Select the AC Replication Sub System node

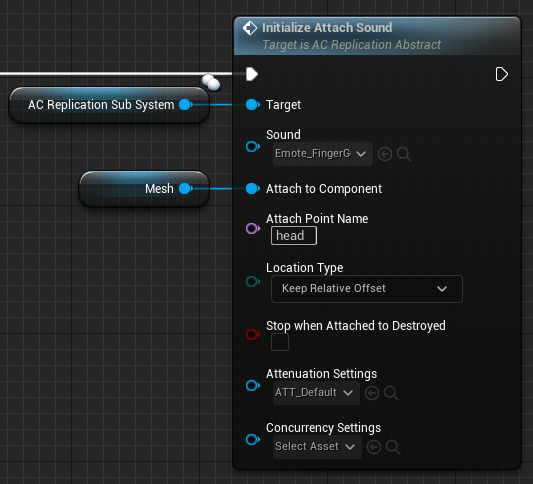coord(109,105)
